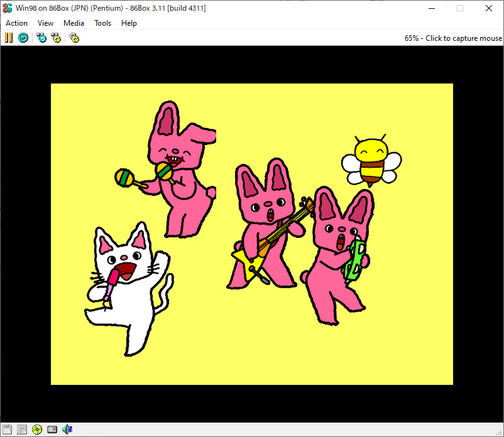Open the second floppy drive status icon
Viewport: 504px width, 437px height.
[22, 429]
